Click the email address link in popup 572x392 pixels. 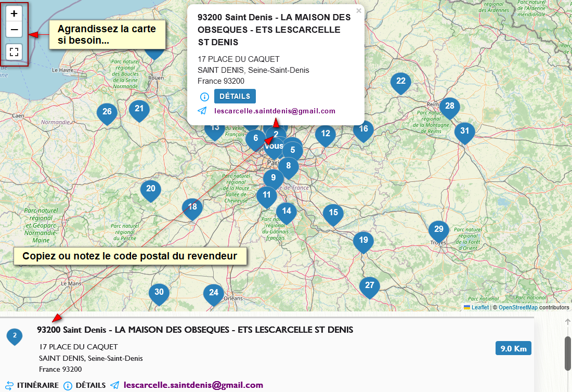[275, 111]
